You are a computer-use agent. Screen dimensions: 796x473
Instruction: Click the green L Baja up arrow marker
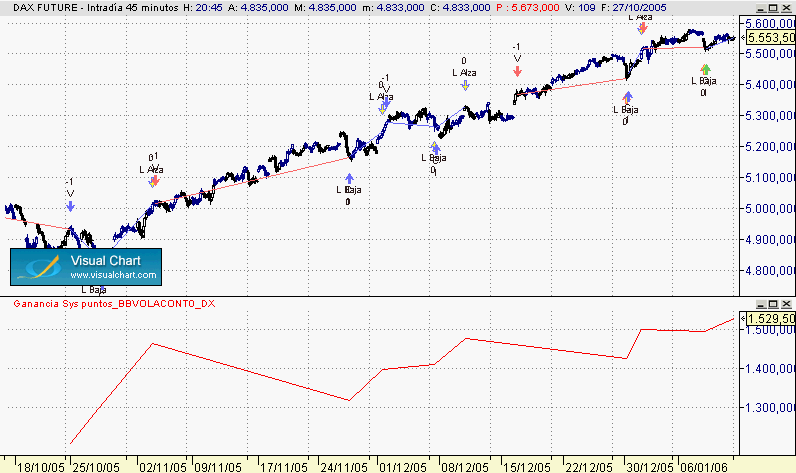pyautogui.click(x=705, y=70)
